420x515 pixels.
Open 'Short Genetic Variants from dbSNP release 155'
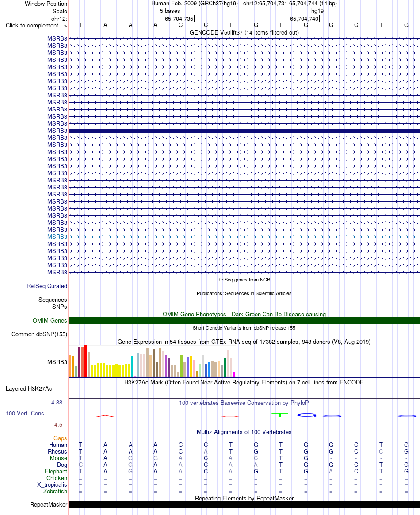[244, 328]
